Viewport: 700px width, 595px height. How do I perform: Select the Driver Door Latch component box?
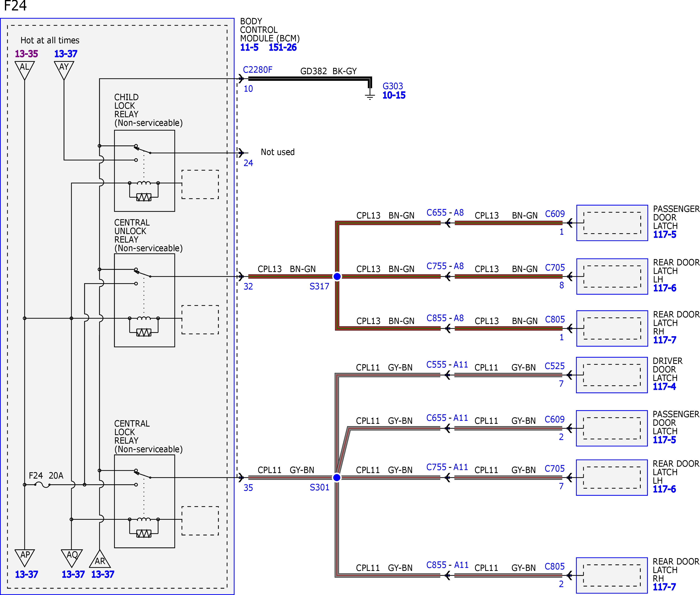click(x=612, y=375)
